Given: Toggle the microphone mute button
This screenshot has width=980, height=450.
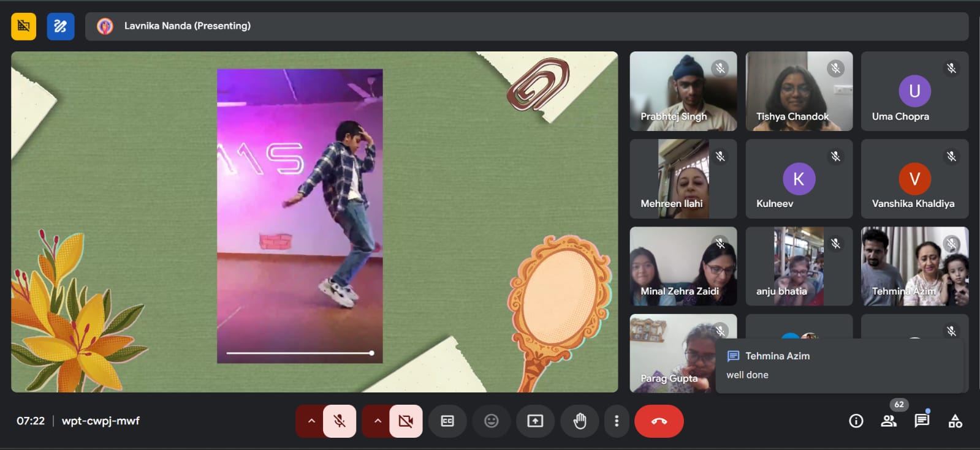Looking at the screenshot, I should (x=340, y=421).
